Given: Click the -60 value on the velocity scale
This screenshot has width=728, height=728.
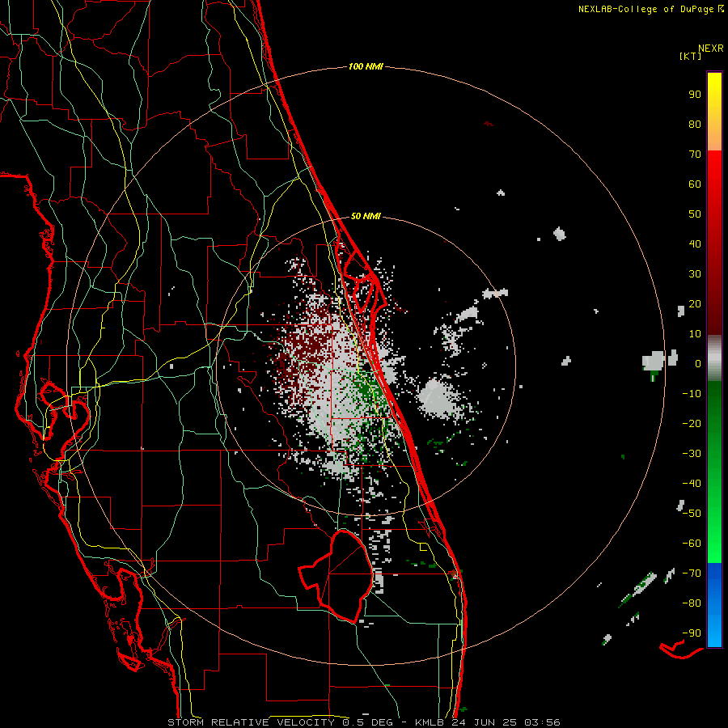Looking at the screenshot, I should coord(692,544).
